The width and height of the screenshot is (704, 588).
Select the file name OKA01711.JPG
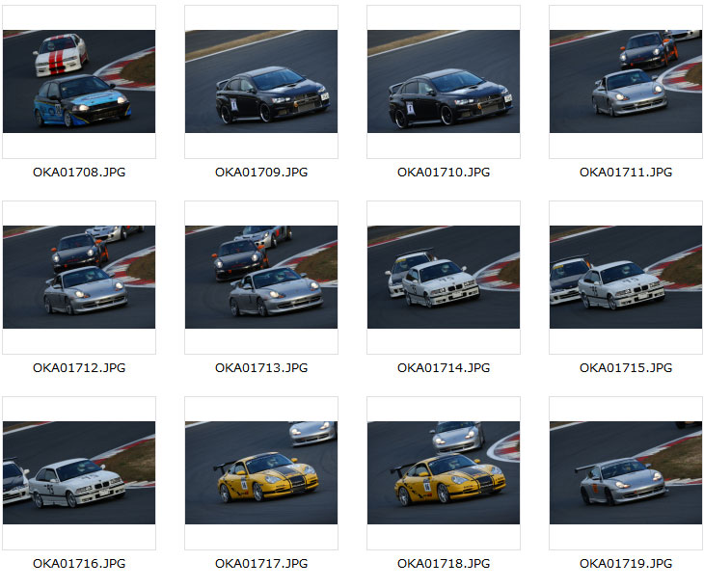(x=626, y=173)
